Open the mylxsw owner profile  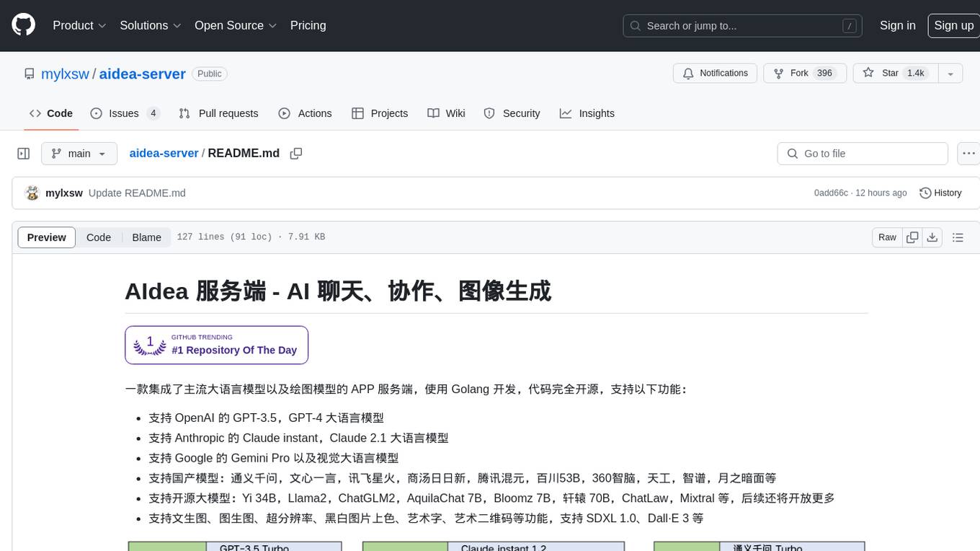click(65, 74)
